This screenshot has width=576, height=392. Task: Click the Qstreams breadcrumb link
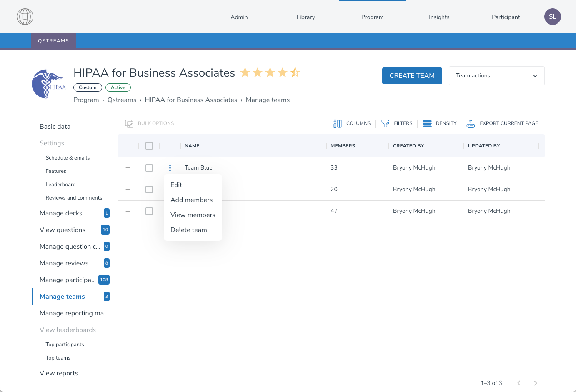(122, 100)
